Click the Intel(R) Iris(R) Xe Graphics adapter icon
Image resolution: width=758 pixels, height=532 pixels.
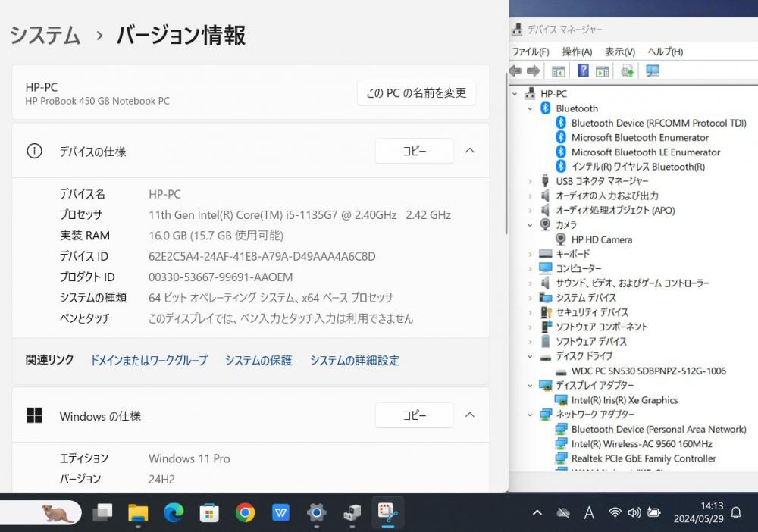561,400
